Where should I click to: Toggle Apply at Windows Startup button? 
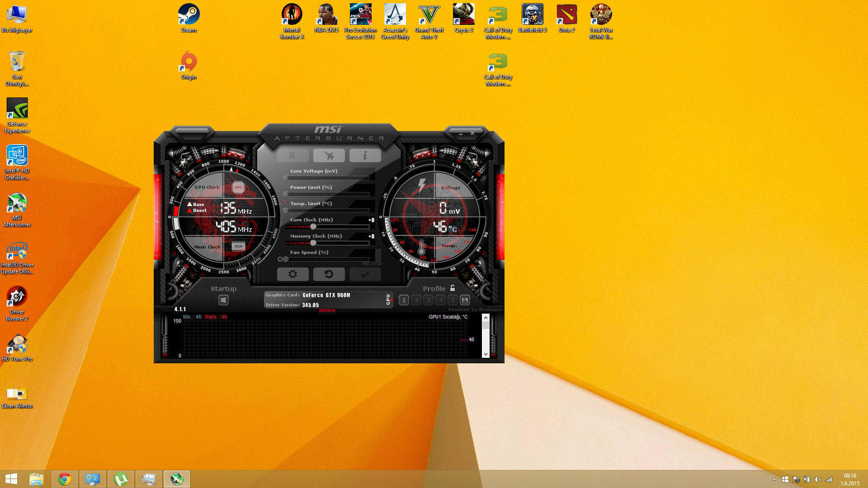click(x=223, y=300)
